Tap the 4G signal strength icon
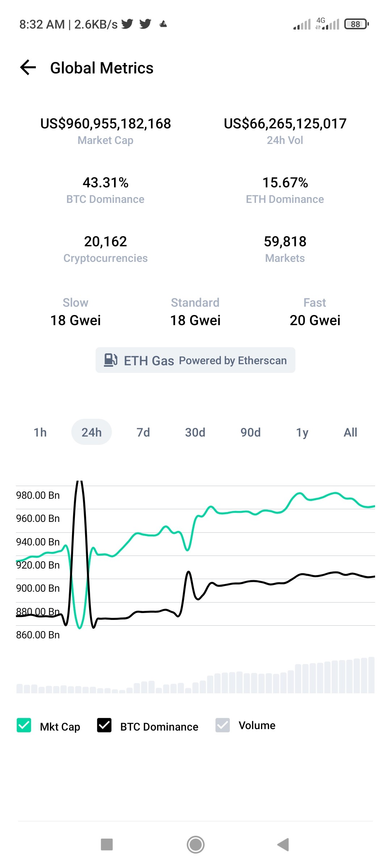The height and width of the screenshot is (868, 391). point(327,24)
